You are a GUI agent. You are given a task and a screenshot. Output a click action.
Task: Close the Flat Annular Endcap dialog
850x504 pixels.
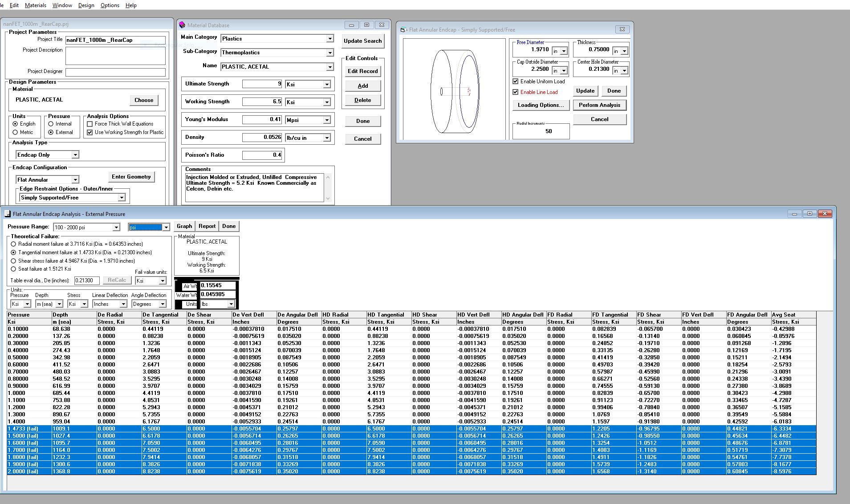coord(622,29)
